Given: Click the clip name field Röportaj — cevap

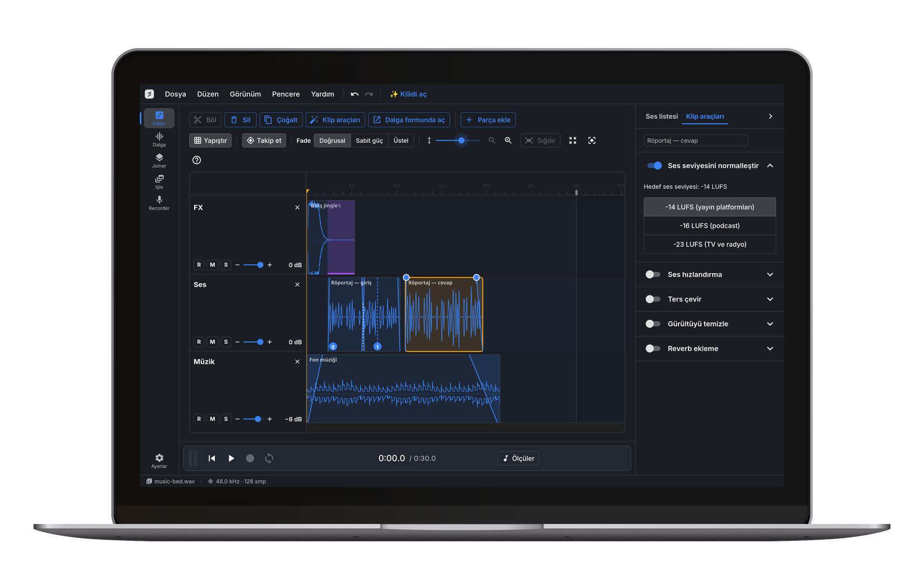Looking at the screenshot, I should coord(695,141).
